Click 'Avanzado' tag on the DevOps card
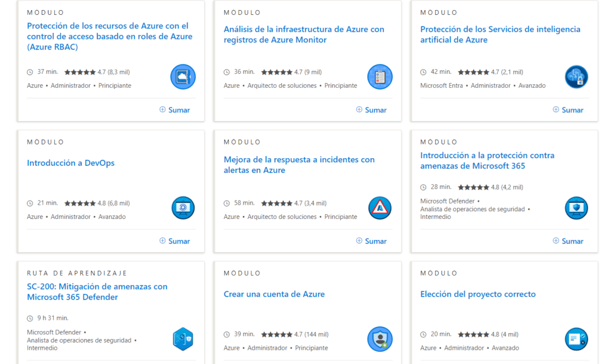 pos(111,217)
